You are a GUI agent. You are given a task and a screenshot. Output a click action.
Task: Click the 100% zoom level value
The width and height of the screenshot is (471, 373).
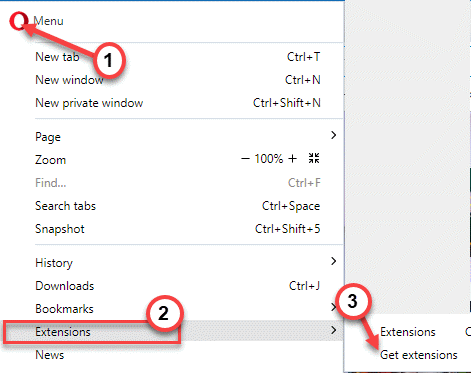tap(269, 159)
